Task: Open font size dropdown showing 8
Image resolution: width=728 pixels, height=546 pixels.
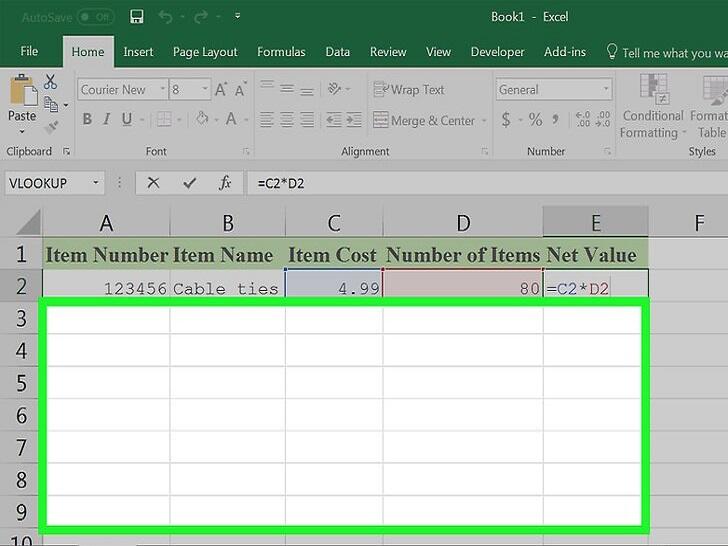Action: (205, 89)
